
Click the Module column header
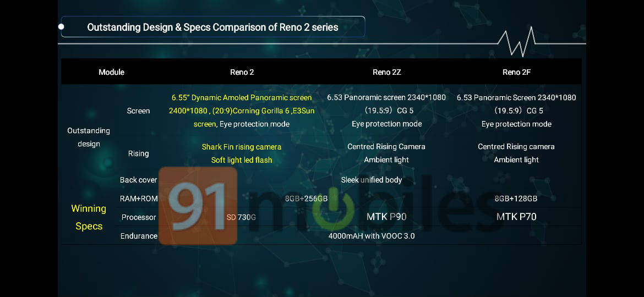click(111, 72)
